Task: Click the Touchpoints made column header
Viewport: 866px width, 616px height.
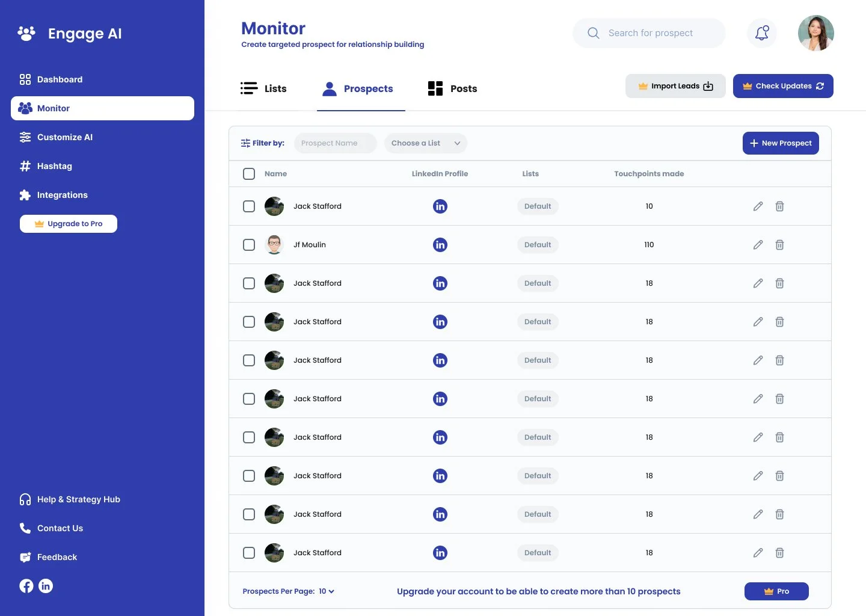Action: (649, 174)
